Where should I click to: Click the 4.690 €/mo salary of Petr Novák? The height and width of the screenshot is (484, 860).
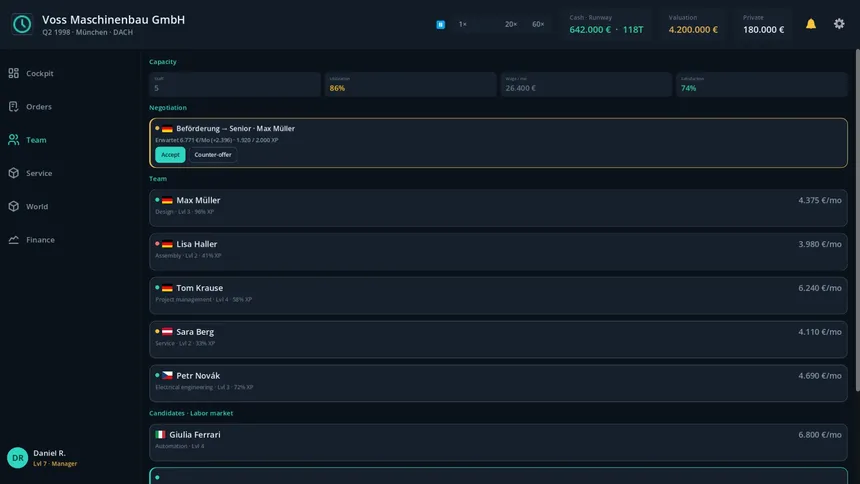819,376
